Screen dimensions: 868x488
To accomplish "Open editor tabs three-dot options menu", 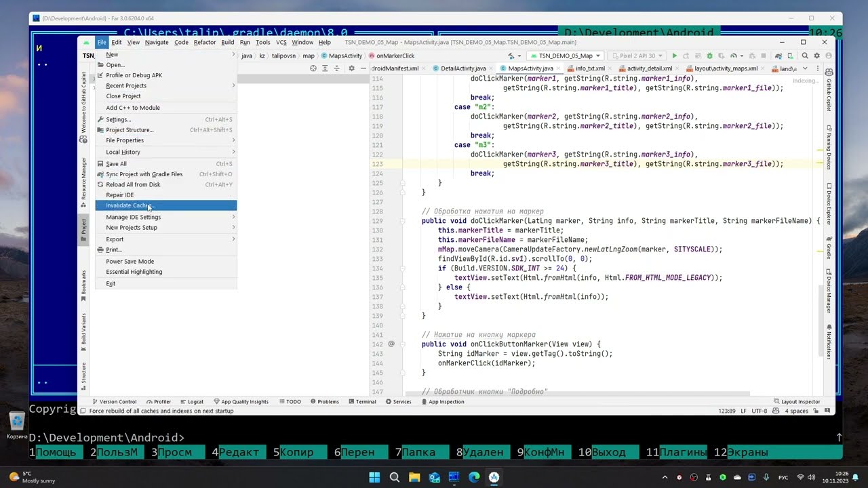I will [817, 68].
